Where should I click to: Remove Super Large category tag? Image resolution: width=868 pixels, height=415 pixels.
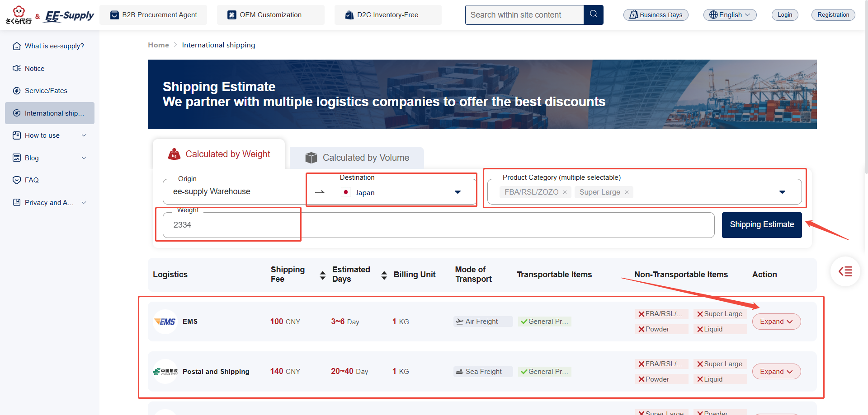(x=627, y=192)
